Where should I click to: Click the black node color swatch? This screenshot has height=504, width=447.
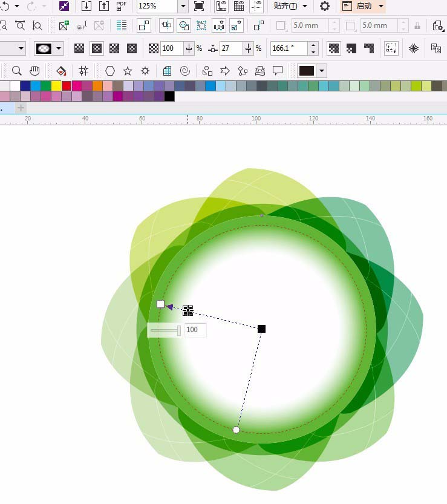[307, 71]
